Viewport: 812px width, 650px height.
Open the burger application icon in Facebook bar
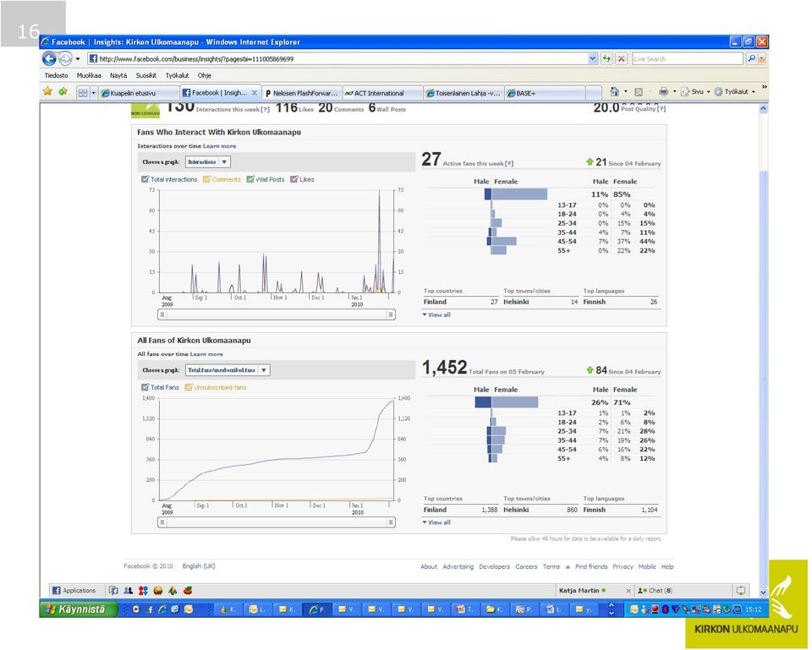[158, 591]
